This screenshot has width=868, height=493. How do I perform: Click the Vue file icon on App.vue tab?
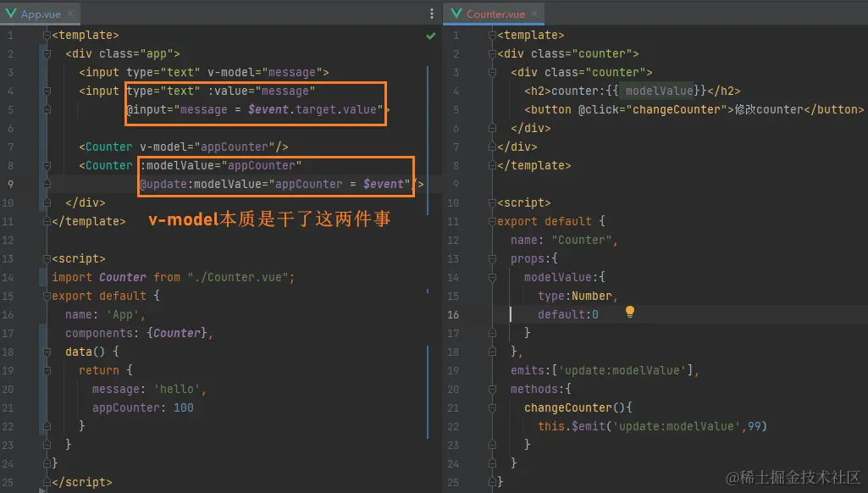[10, 14]
